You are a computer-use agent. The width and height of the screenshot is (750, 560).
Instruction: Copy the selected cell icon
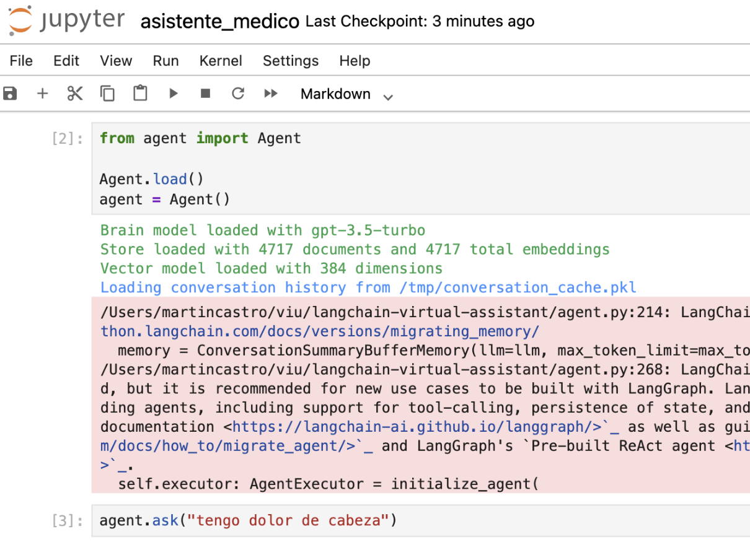(x=108, y=94)
